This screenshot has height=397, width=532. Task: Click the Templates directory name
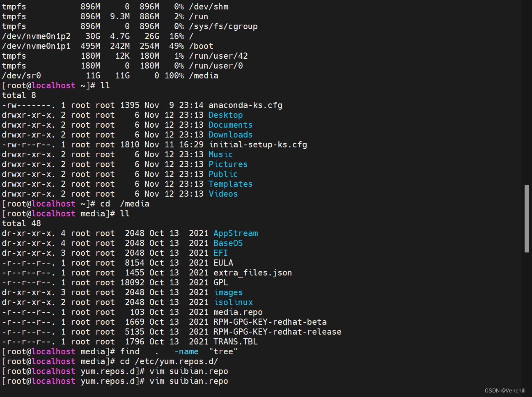pos(230,184)
